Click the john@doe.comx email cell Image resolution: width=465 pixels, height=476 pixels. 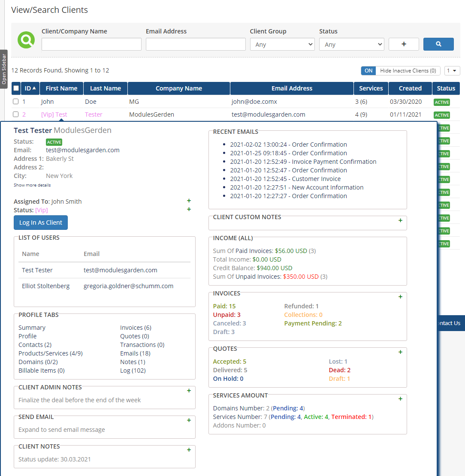[x=254, y=102]
